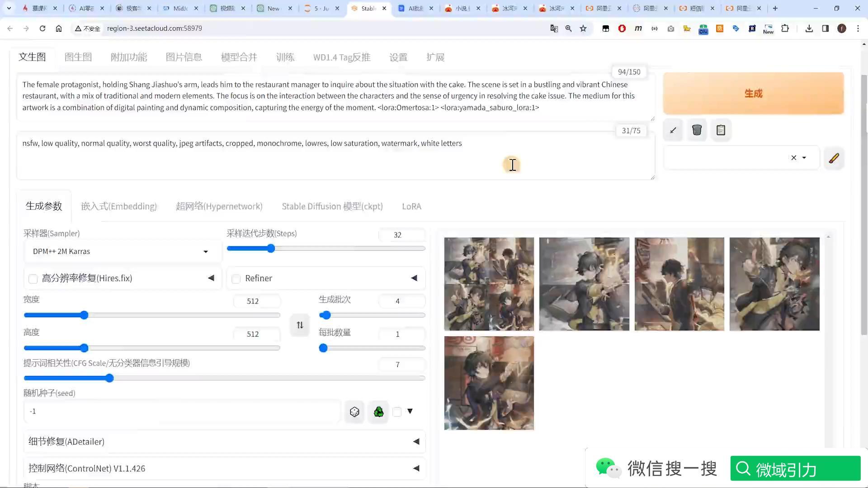Open the first grid thumbnail in gallery
The height and width of the screenshot is (488, 868).
(x=489, y=284)
